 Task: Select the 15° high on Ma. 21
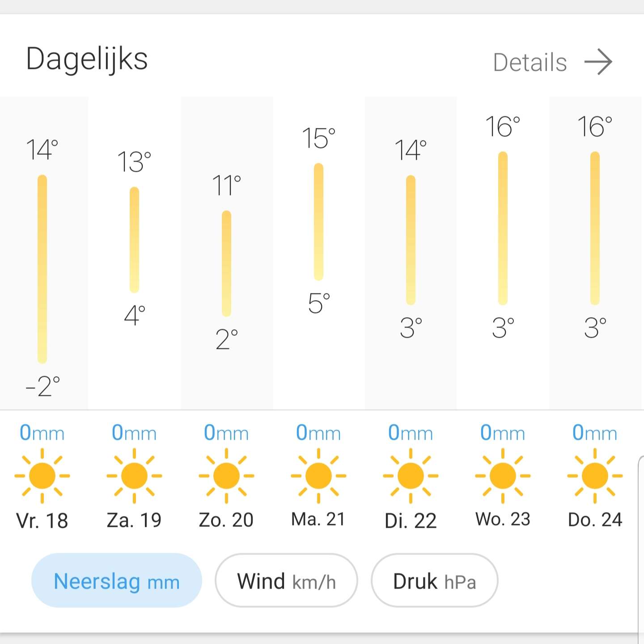(x=318, y=138)
